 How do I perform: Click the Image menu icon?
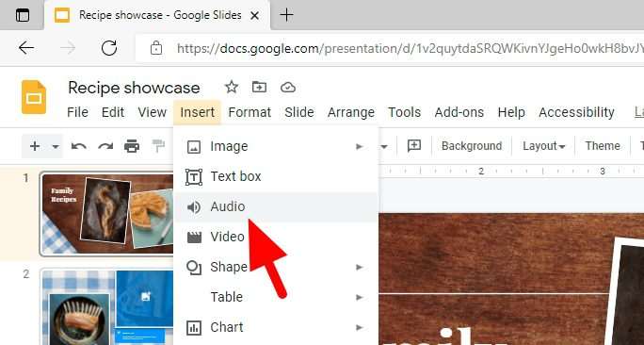click(x=194, y=147)
